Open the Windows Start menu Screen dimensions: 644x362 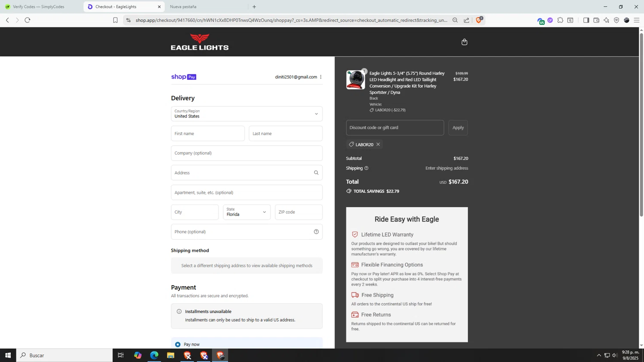[8, 355]
